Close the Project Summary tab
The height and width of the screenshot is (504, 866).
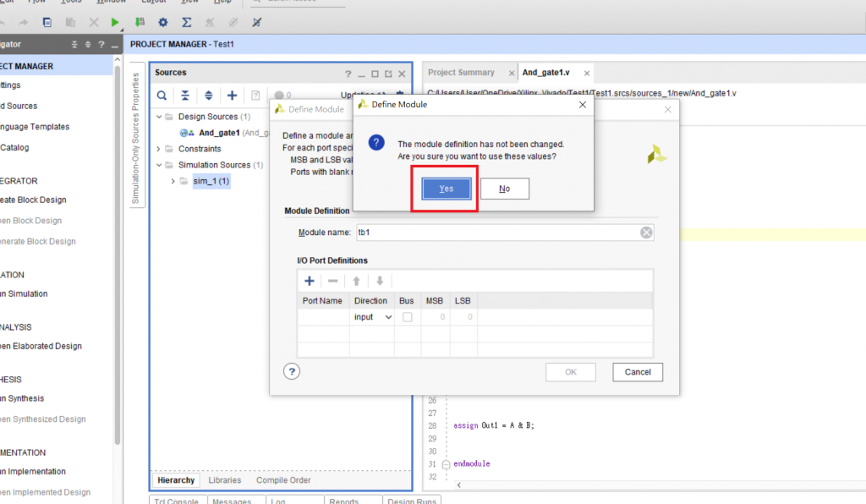click(x=512, y=73)
